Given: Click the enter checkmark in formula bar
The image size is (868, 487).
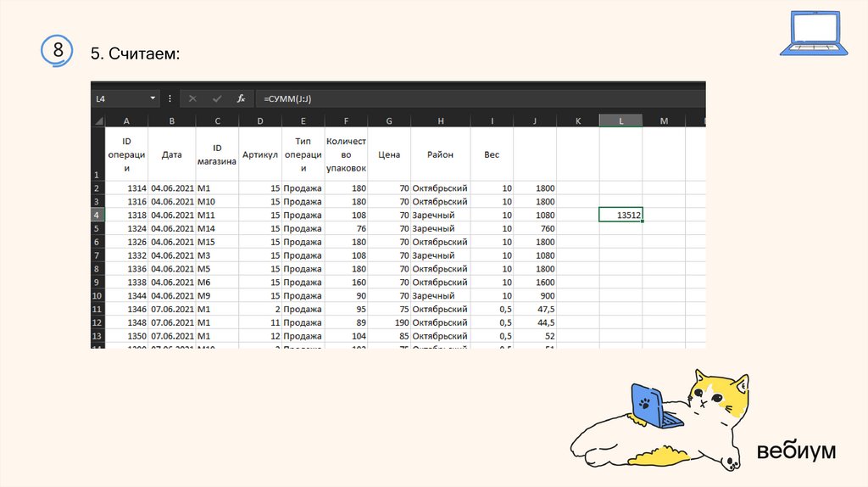Looking at the screenshot, I should 217,98.
